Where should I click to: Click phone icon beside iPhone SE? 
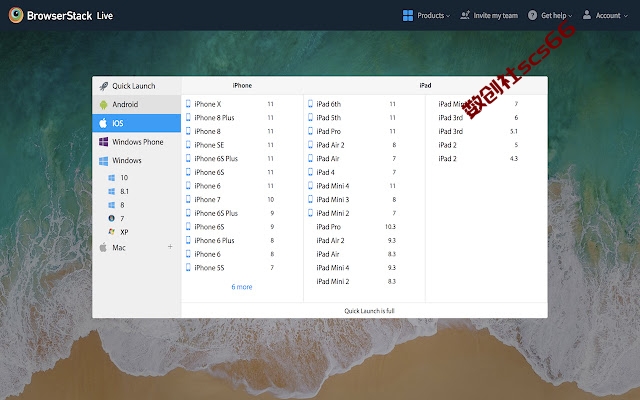pyautogui.click(x=188, y=144)
